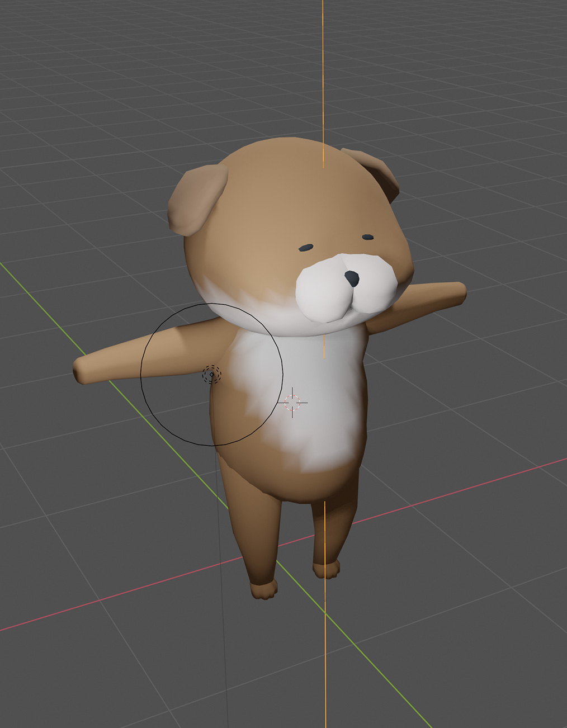Click the foot with toes on screen left

[263, 589]
